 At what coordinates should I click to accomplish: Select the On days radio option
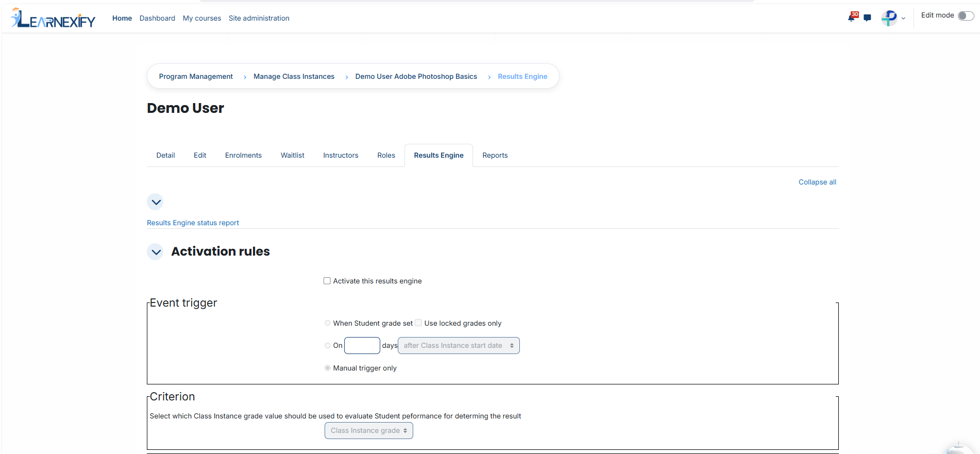[x=328, y=346]
